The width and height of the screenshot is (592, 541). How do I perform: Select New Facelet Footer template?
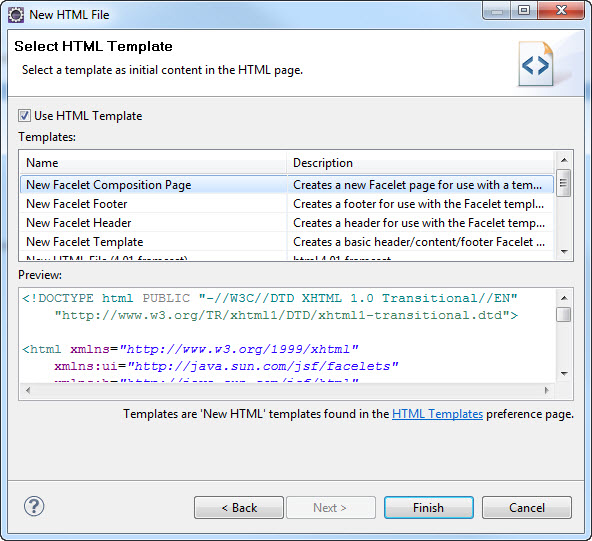point(287,204)
